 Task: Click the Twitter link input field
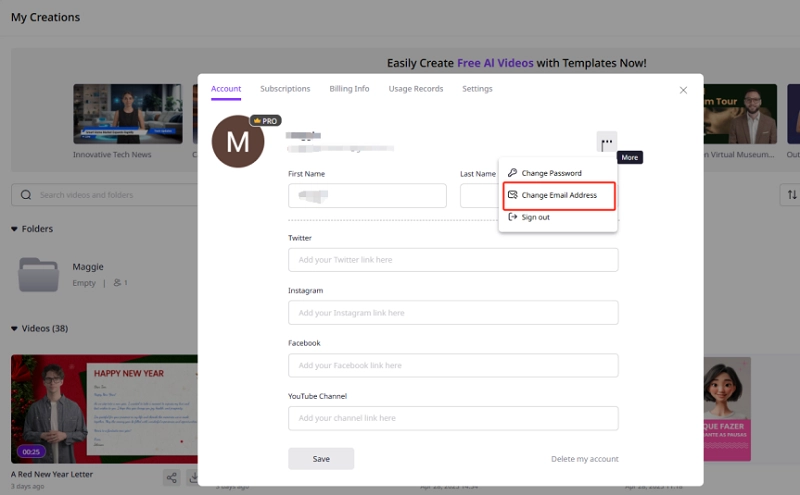click(x=453, y=260)
